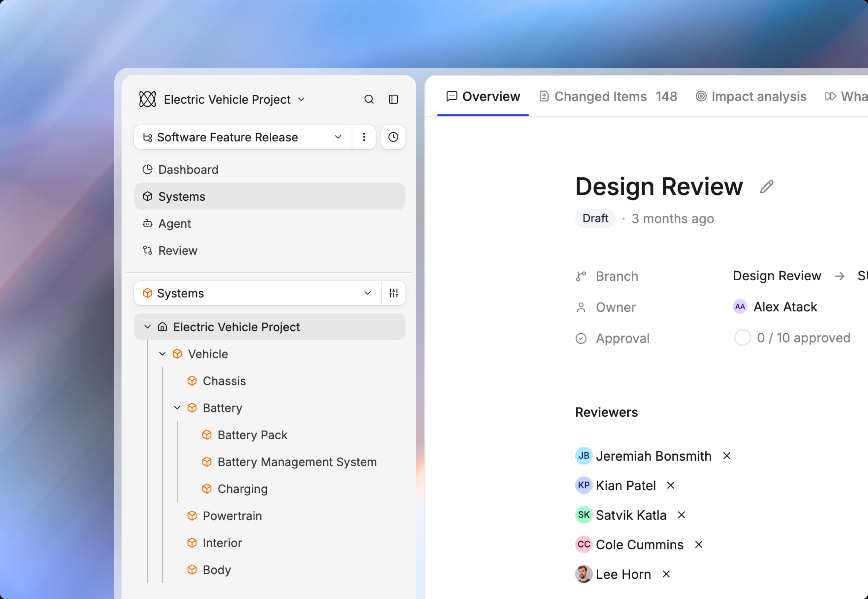Viewport: 868px width, 599px height.
Task: Toggle the sidebar panel layout icon
Action: pos(393,99)
